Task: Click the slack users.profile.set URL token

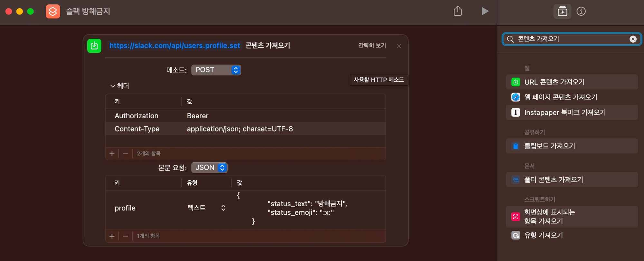Action: [175, 46]
